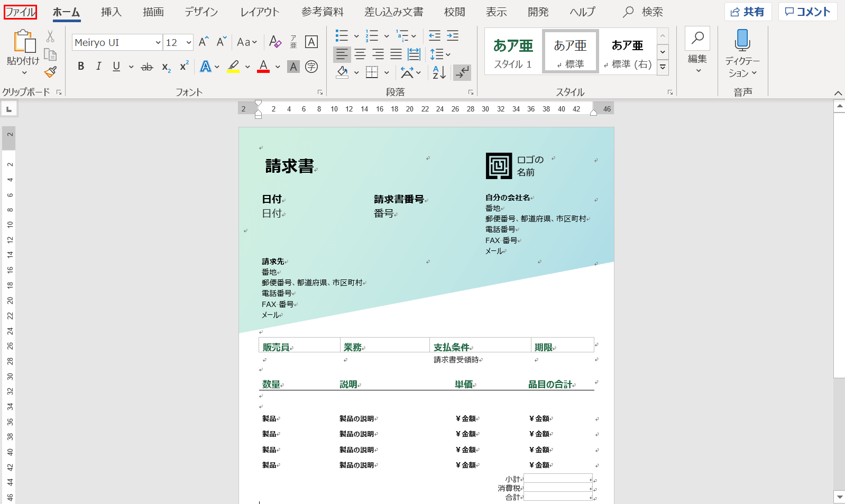
Task: Click the コメント button
Action: tap(807, 12)
